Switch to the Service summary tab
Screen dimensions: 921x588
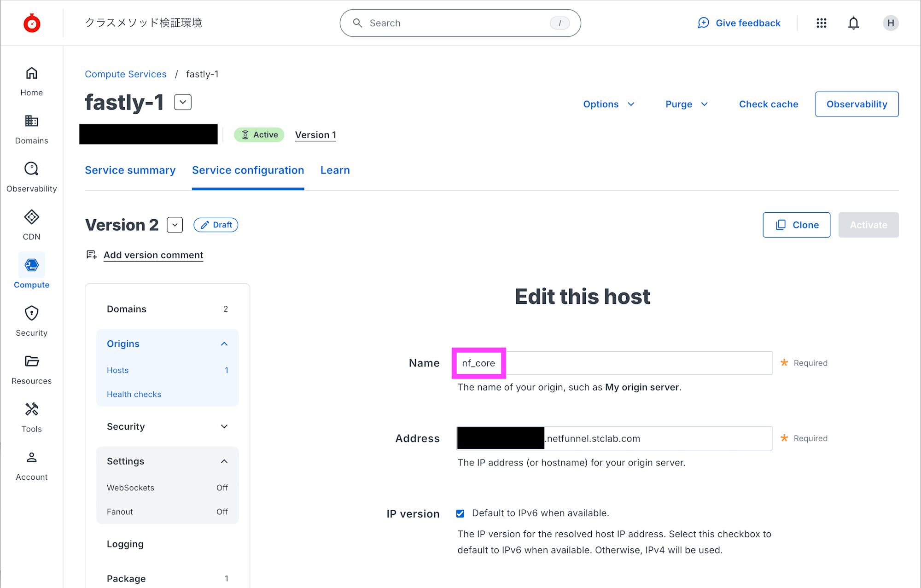130,170
